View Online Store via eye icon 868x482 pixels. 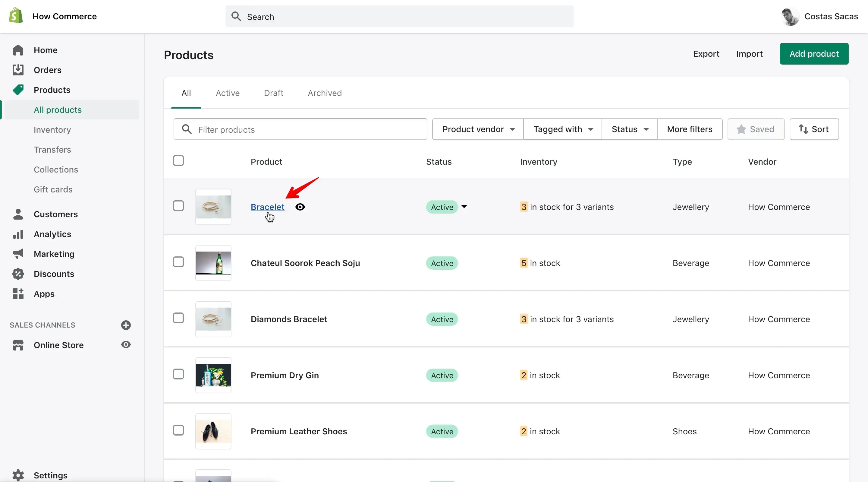[126, 345]
